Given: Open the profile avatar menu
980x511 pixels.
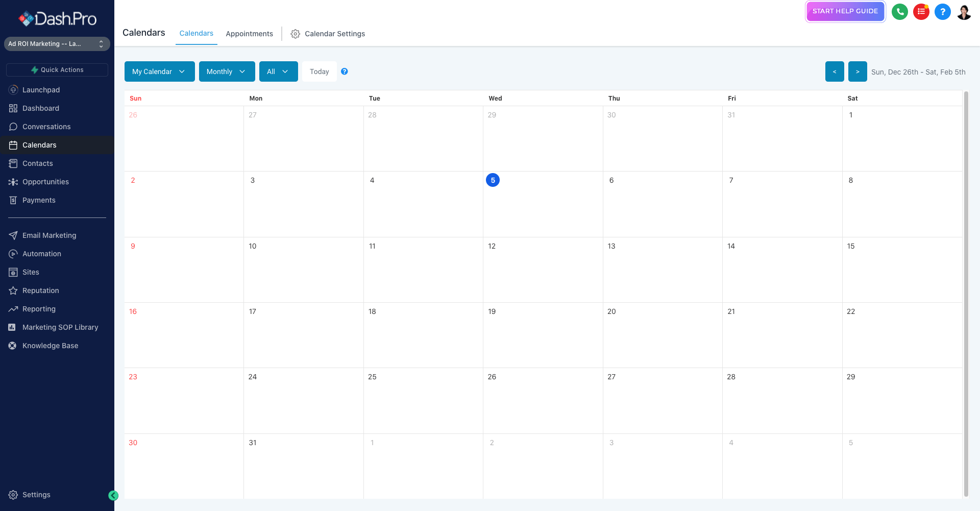Looking at the screenshot, I should (x=964, y=11).
